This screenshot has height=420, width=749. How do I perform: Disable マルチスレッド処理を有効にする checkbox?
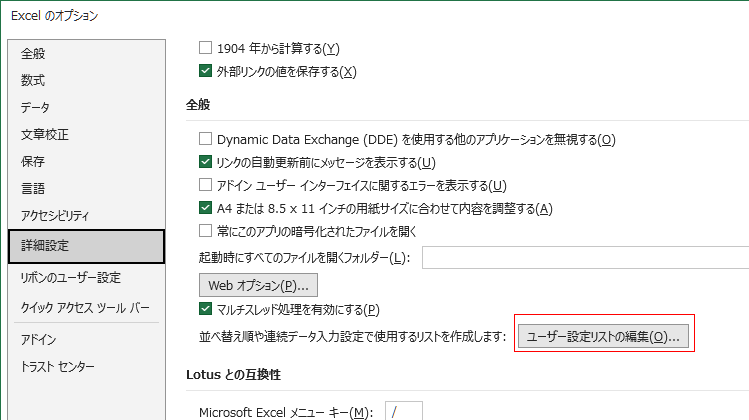click(x=205, y=309)
